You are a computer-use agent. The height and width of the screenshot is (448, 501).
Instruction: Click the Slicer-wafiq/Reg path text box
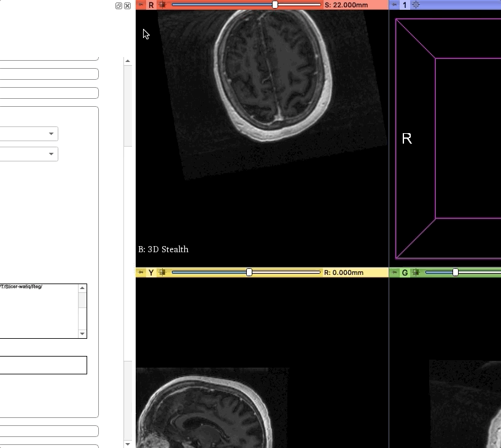tap(39, 311)
